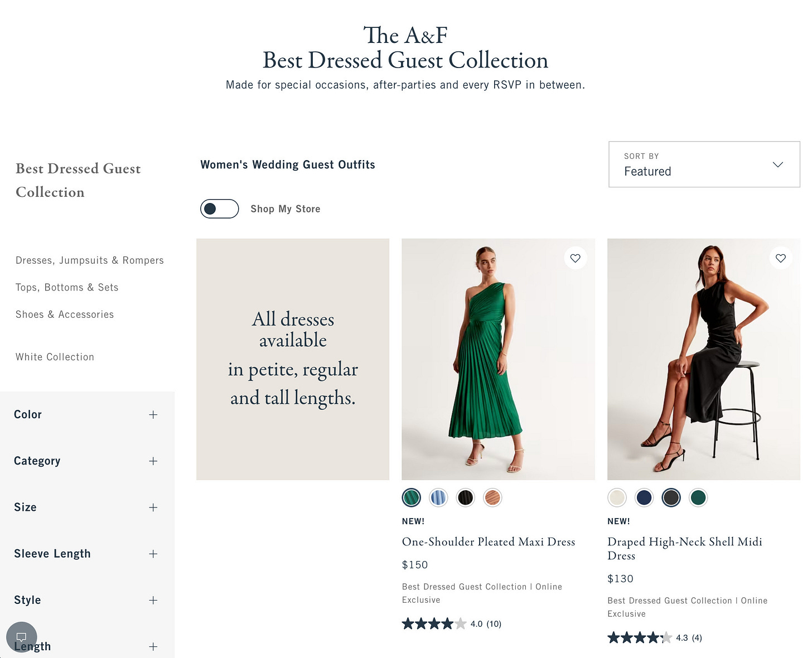Click the plus icon next to Category
812x658 pixels.
(153, 461)
